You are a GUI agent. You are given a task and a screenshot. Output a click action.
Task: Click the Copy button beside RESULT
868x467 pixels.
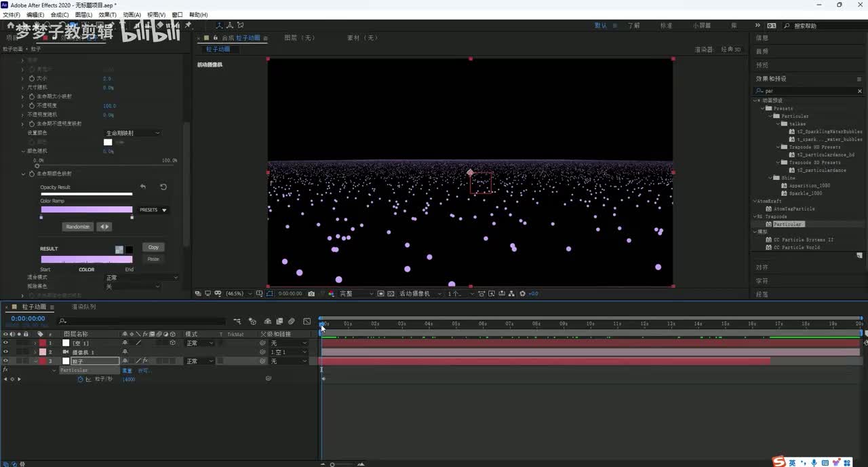click(x=153, y=247)
